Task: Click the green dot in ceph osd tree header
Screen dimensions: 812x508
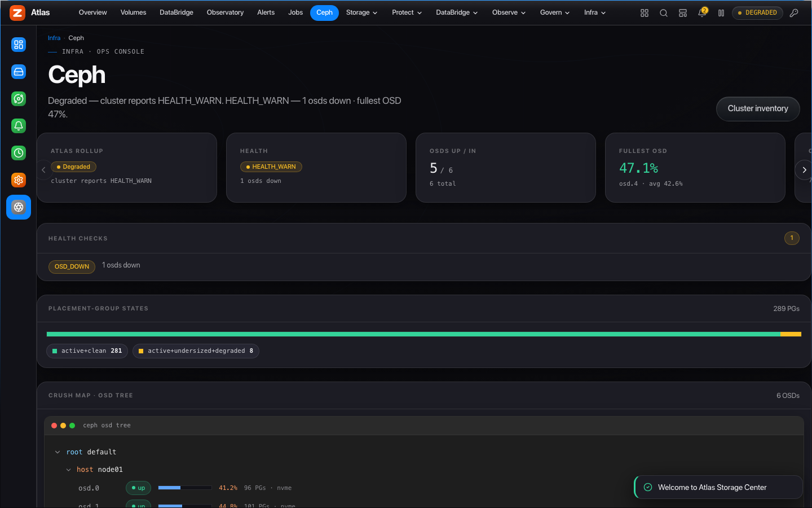Action: 72,426
